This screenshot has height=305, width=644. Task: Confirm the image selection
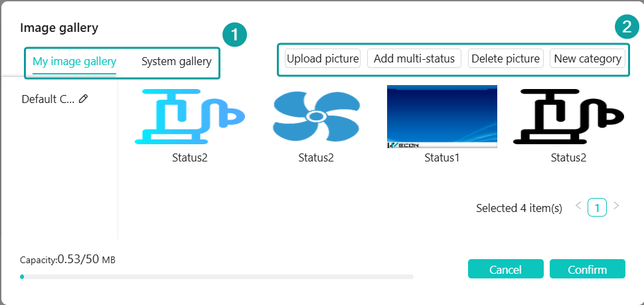pyautogui.click(x=588, y=269)
